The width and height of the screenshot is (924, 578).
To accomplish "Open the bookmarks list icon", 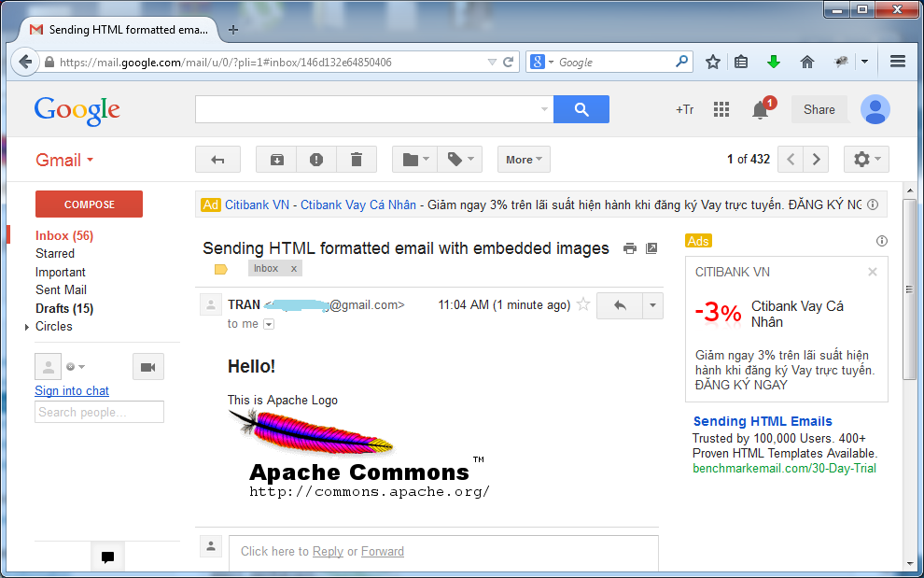I will pos(741,62).
